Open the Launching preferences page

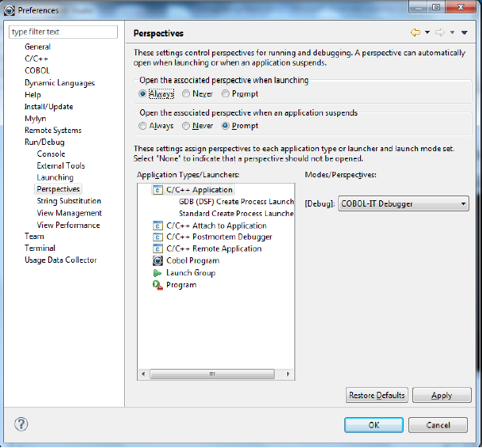pos(55,177)
